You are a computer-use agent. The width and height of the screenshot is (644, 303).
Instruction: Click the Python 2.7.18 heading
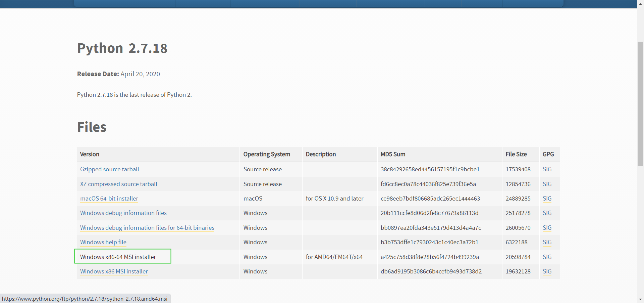[x=122, y=48]
